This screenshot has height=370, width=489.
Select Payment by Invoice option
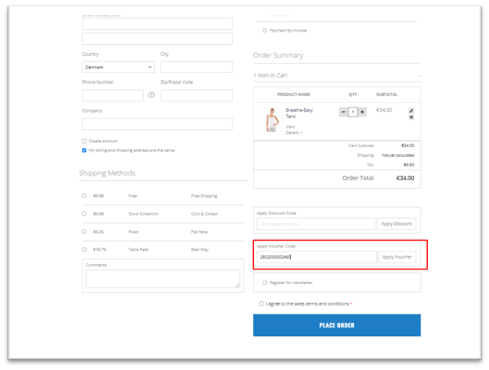pos(264,30)
